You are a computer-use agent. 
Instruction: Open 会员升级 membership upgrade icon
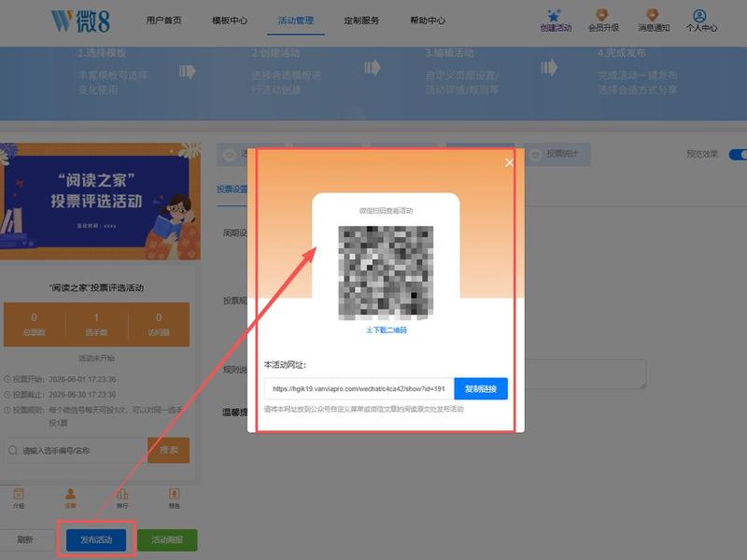pos(602,15)
